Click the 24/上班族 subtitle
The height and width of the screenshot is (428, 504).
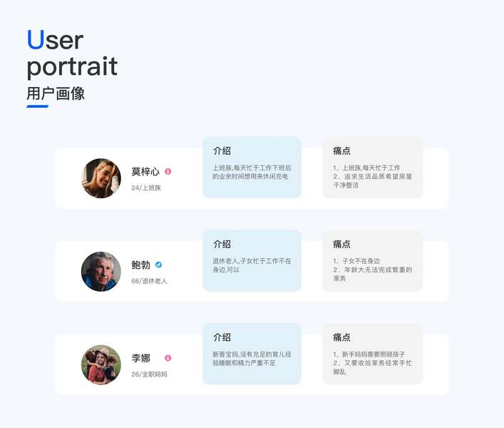[146, 188]
